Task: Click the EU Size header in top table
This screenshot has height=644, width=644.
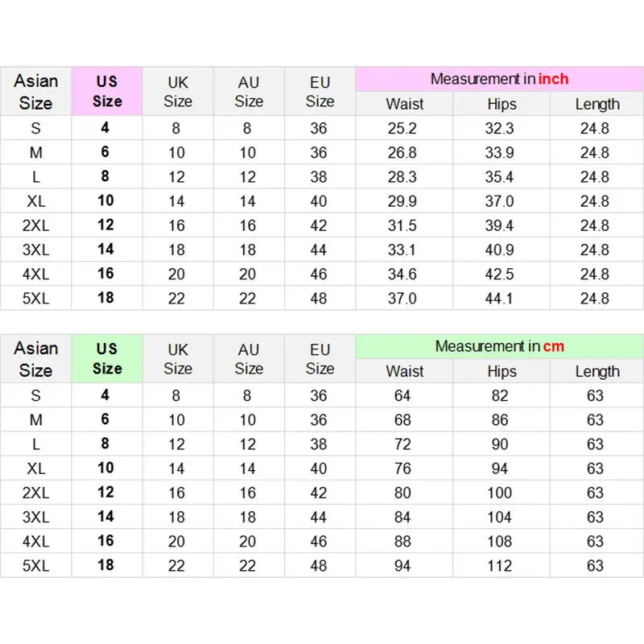Action: click(x=320, y=91)
